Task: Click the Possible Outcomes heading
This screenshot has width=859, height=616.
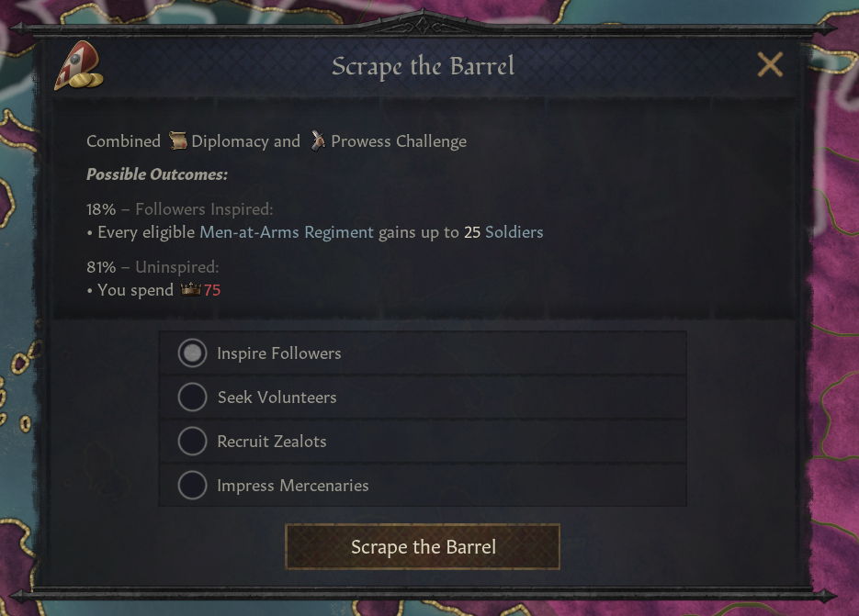Action: pos(157,174)
